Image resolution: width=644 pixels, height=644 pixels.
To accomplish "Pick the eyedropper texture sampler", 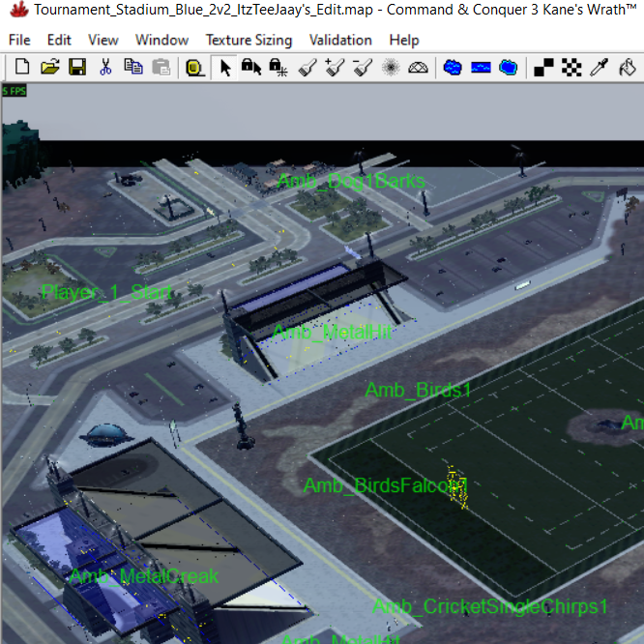I will (x=599, y=67).
